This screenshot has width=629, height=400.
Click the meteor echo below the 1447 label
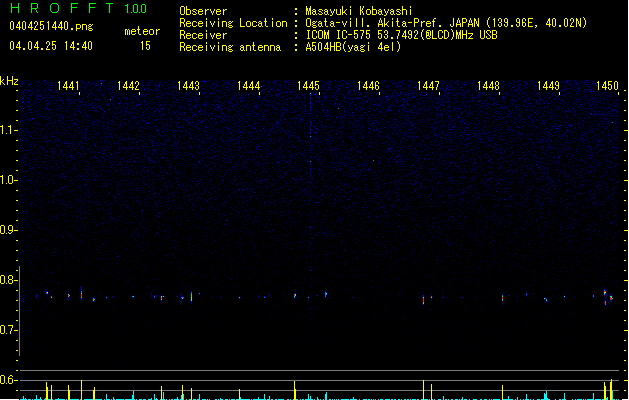pos(424,300)
